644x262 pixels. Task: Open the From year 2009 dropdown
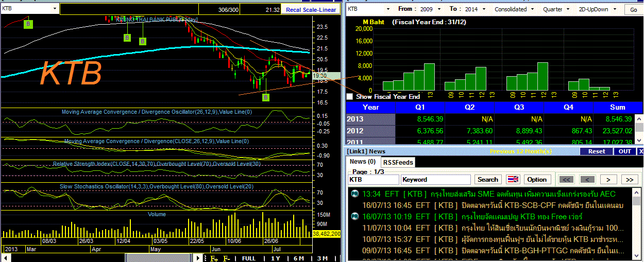coord(439,9)
